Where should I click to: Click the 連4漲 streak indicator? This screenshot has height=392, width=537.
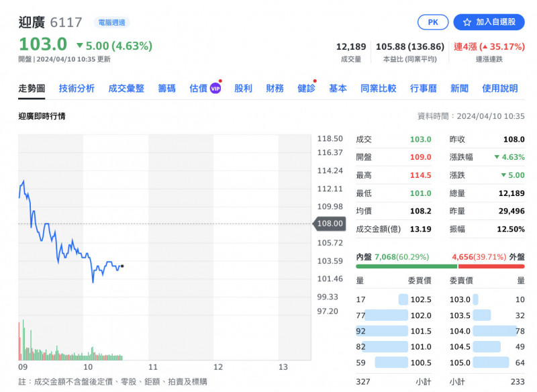click(x=489, y=46)
